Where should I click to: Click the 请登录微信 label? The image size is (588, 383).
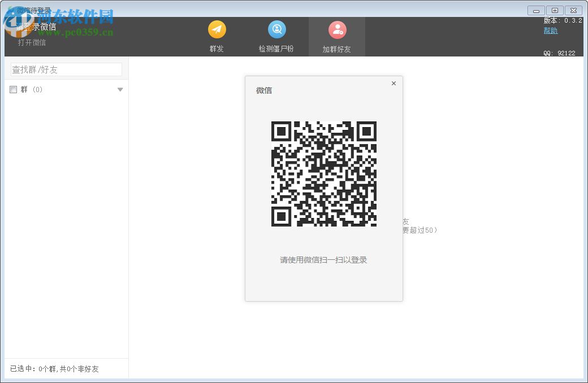click(36, 27)
